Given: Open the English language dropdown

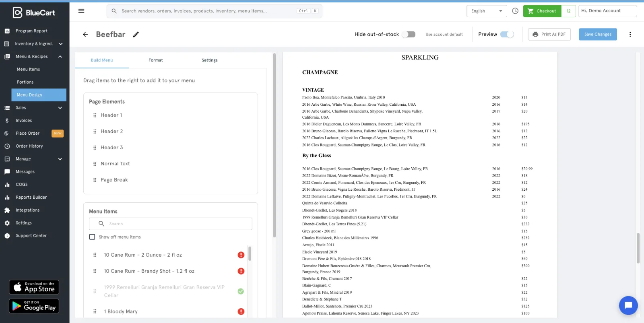Looking at the screenshot, I should (x=487, y=11).
